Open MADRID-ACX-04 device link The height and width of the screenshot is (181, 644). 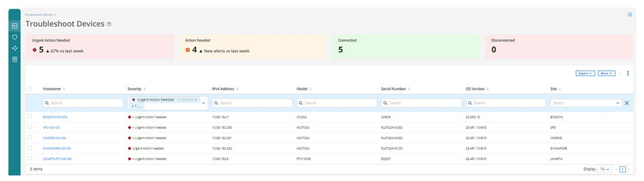pos(54,138)
